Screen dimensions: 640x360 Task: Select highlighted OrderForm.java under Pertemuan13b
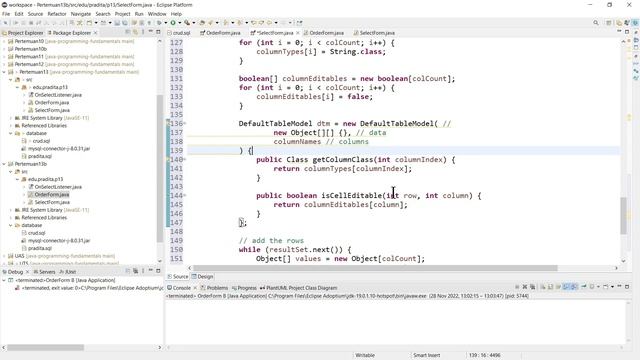click(x=51, y=195)
